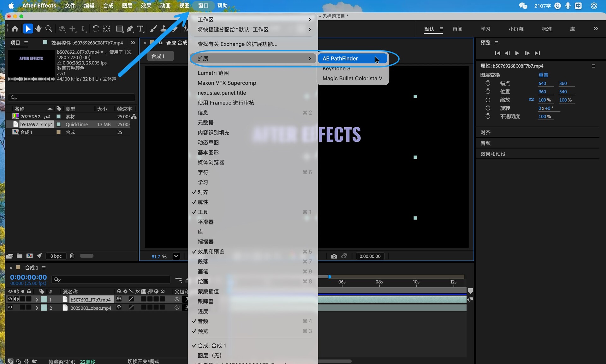This screenshot has width=606, height=364.
Task: Select the Type text tool
Action: (x=140, y=29)
